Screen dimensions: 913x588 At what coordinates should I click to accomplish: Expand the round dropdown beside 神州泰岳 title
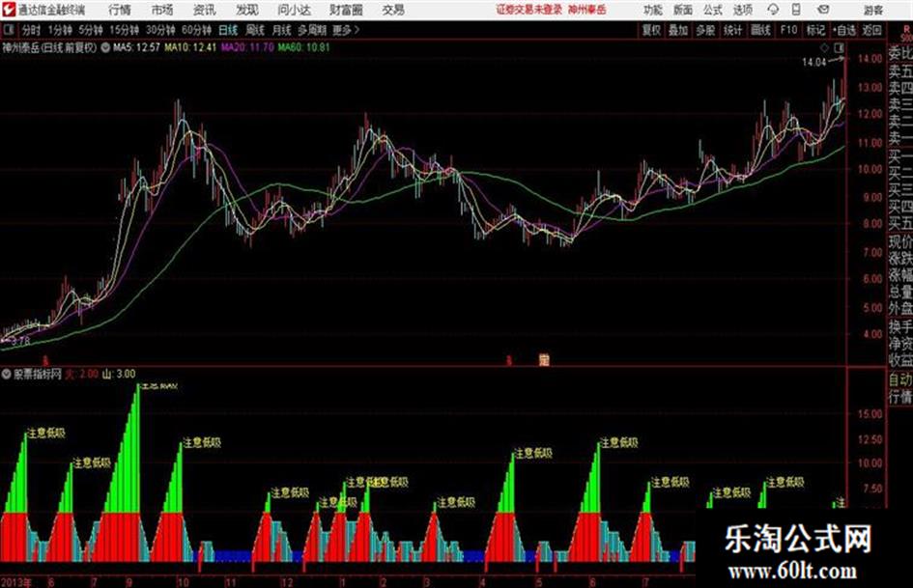point(105,47)
